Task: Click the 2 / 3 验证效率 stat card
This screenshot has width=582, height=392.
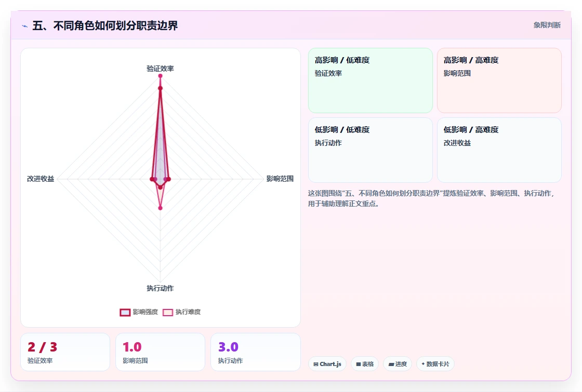Action: point(65,352)
